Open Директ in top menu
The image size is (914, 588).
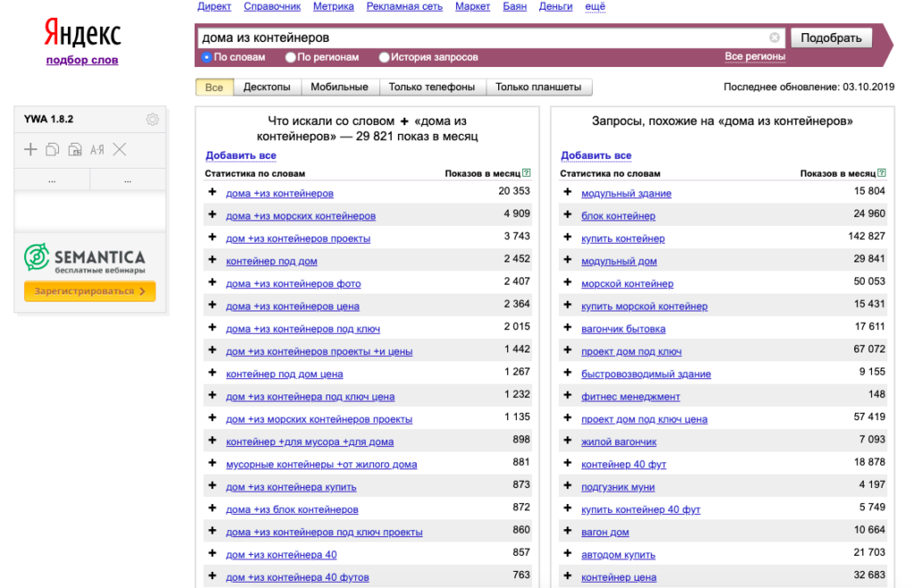pyautogui.click(x=214, y=6)
